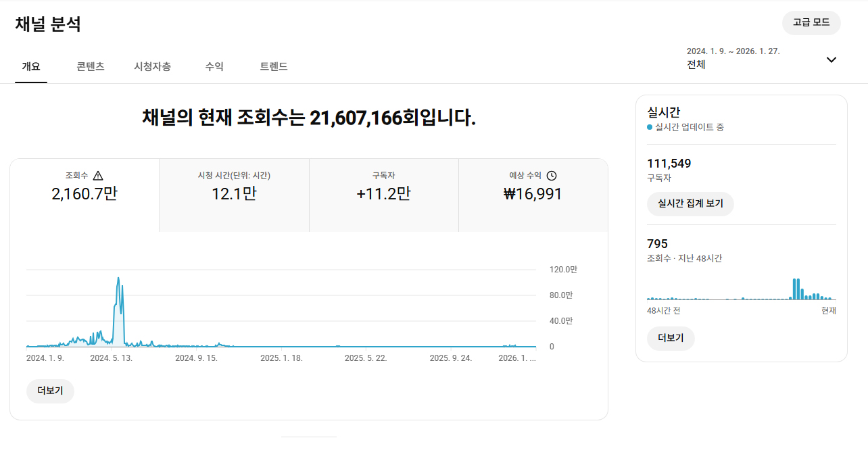Select the 개요 tab

coord(31,66)
